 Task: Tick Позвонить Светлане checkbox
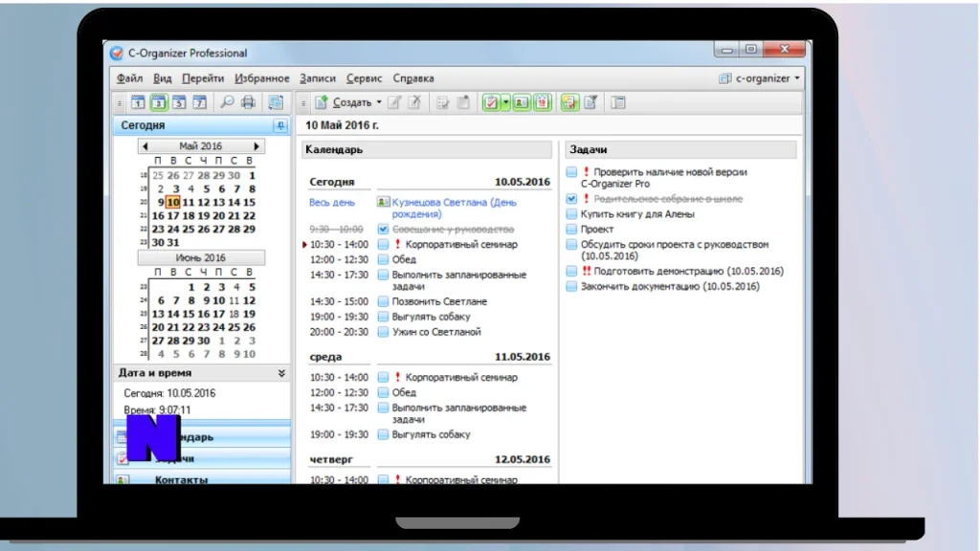coord(383,301)
